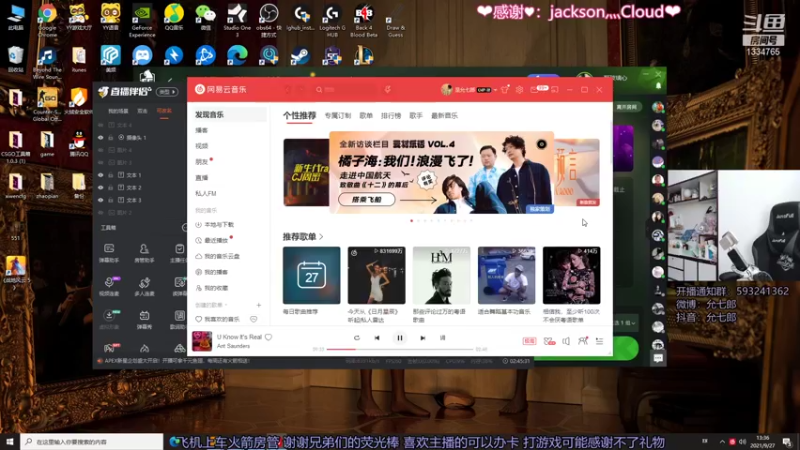Seek within the song progress bar

pyautogui.click(x=400, y=349)
